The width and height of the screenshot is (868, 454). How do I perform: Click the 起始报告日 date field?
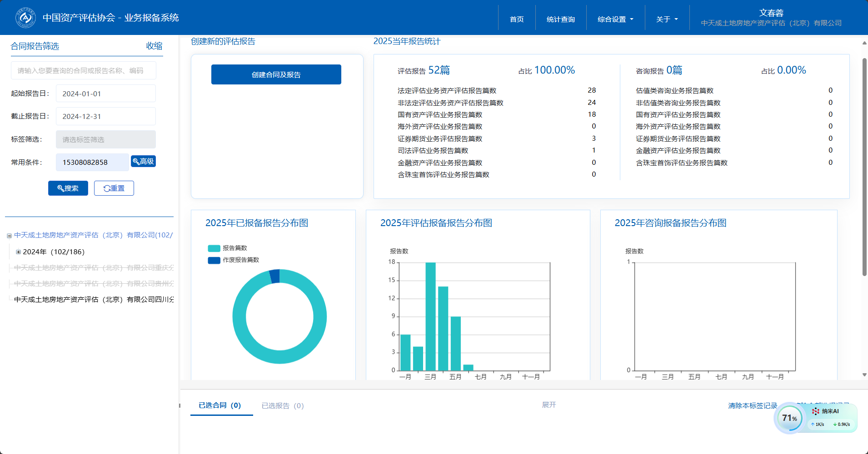105,94
